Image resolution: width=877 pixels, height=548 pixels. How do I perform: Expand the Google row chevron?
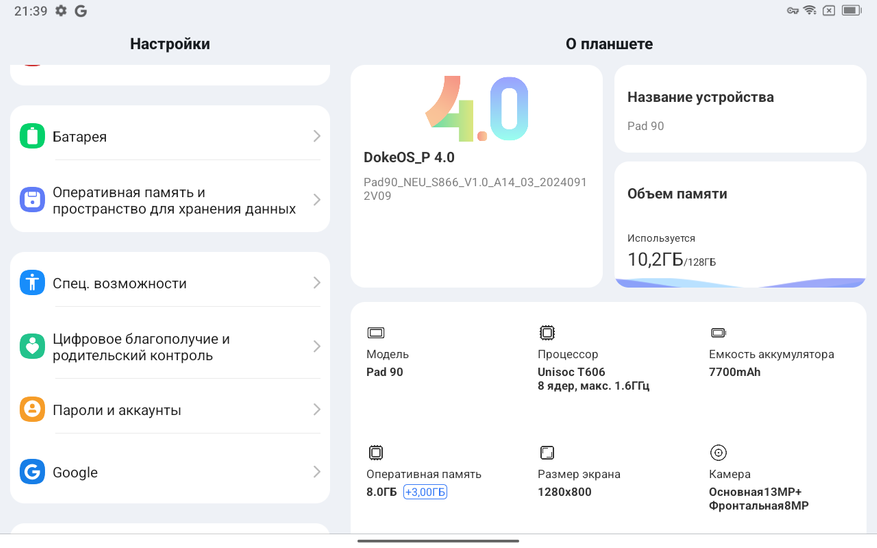click(x=316, y=472)
